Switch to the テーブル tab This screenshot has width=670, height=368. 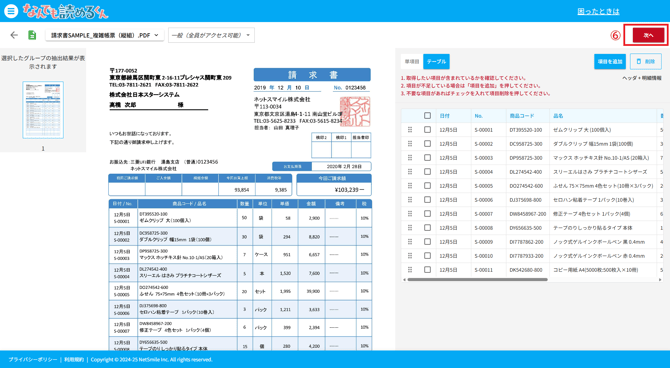click(436, 62)
